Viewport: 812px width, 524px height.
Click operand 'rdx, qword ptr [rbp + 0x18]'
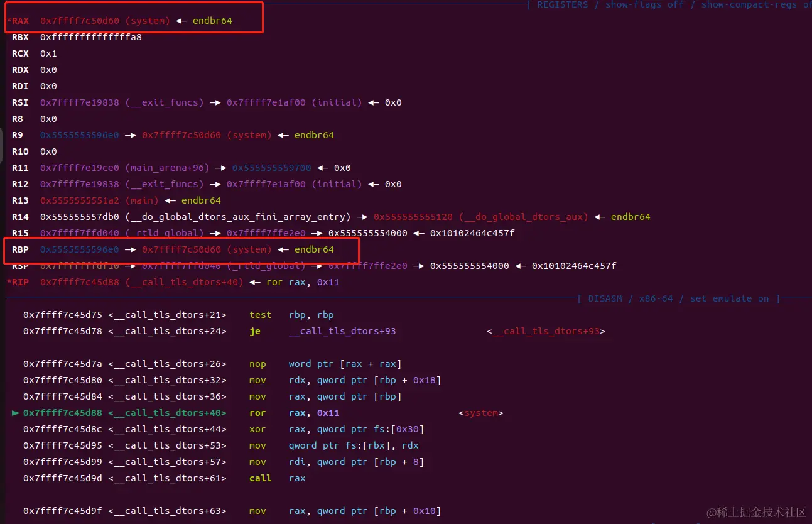click(x=365, y=380)
